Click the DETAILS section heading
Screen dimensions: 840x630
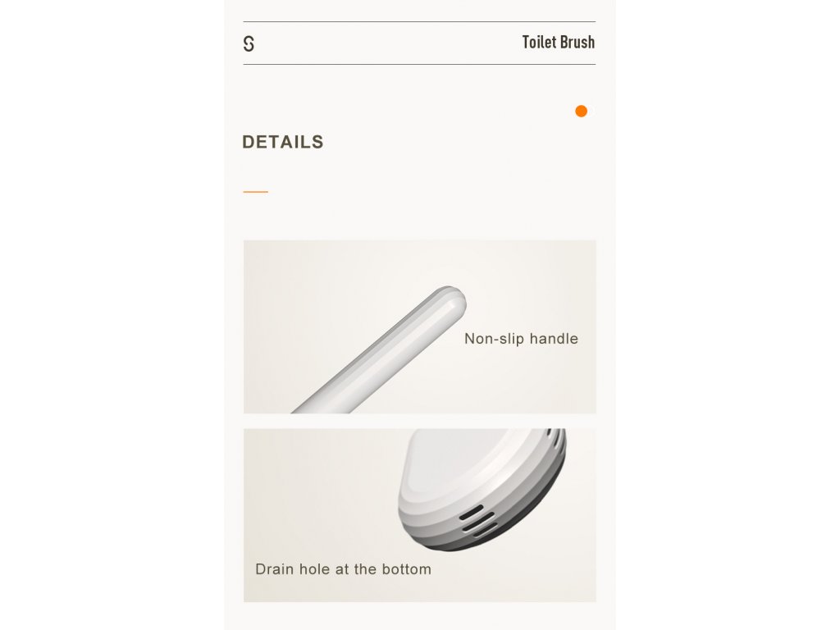pyautogui.click(x=283, y=142)
